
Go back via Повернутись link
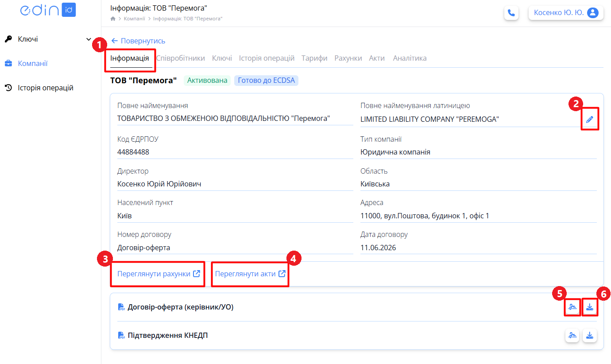[x=138, y=41]
